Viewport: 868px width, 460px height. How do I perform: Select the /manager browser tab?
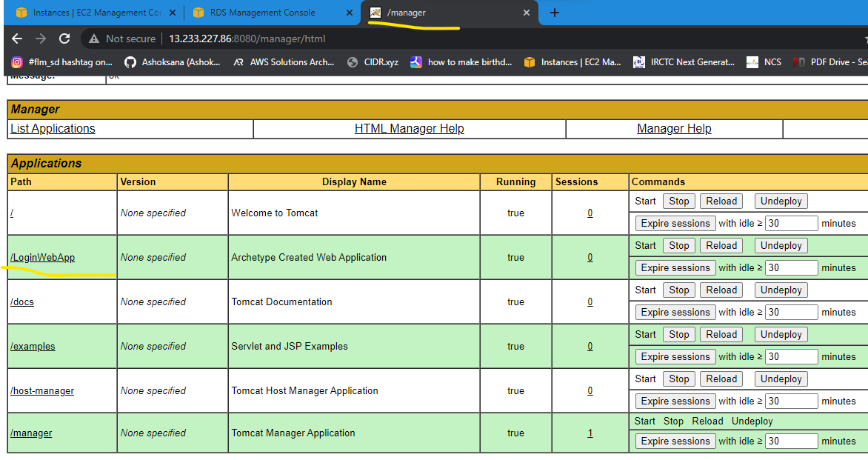450,13
